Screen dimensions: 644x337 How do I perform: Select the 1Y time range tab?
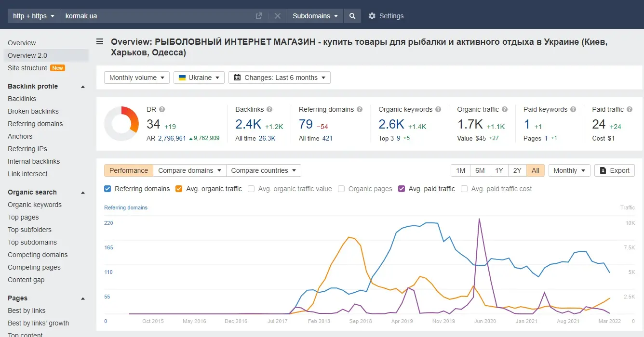pyautogui.click(x=499, y=170)
